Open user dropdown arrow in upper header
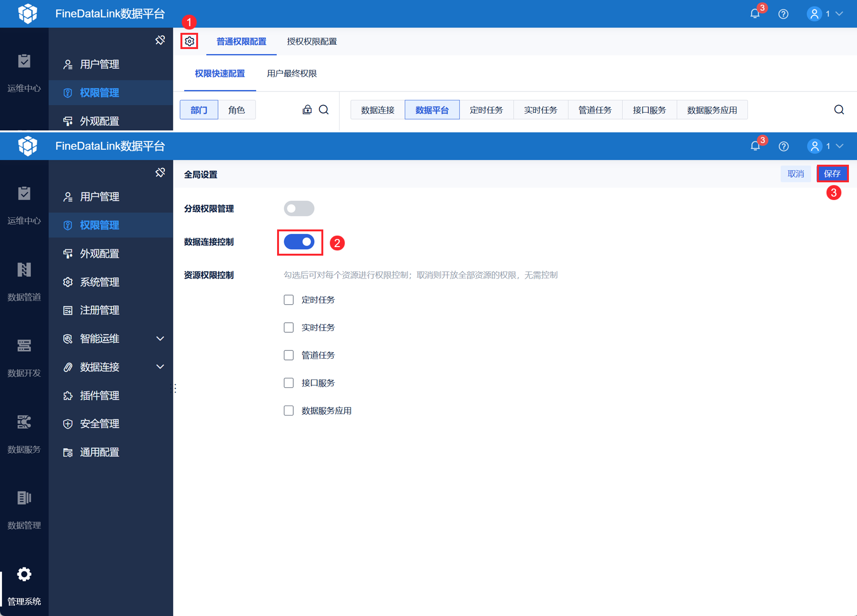The width and height of the screenshot is (857, 616). (x=839, y=14)
